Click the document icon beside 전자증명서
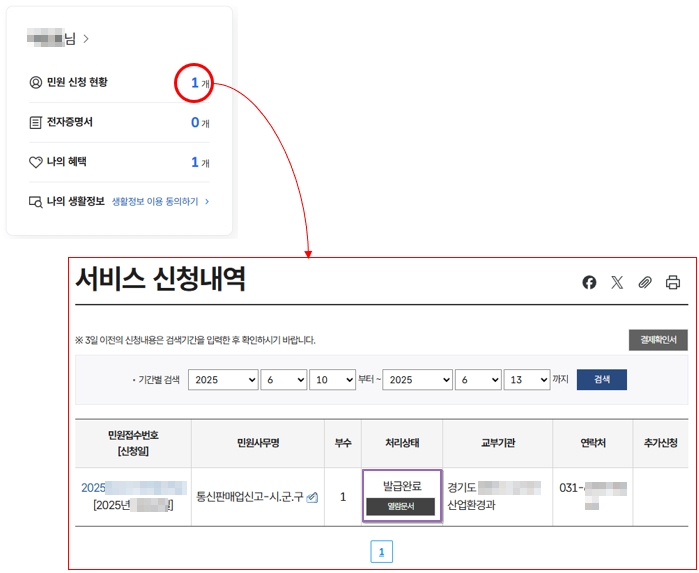Image resolution: width=699 pixels, height=573 pixels. 36,123
